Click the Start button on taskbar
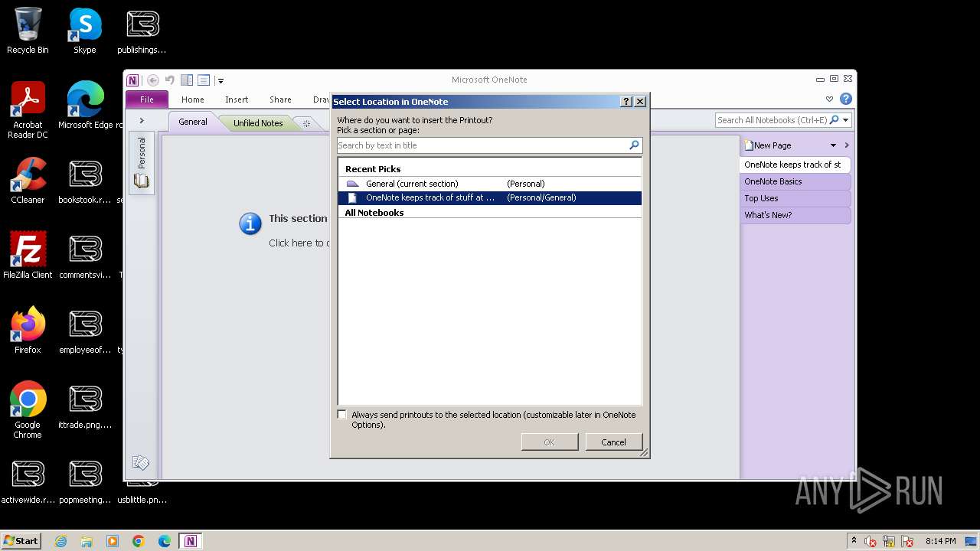Screen dimensions: 980x551 [x=21, y=540]
